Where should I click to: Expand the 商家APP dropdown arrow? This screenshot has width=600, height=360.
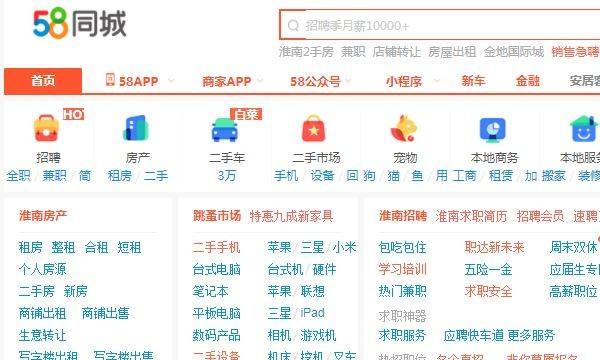pyautogui.click(x=260, y=80)
